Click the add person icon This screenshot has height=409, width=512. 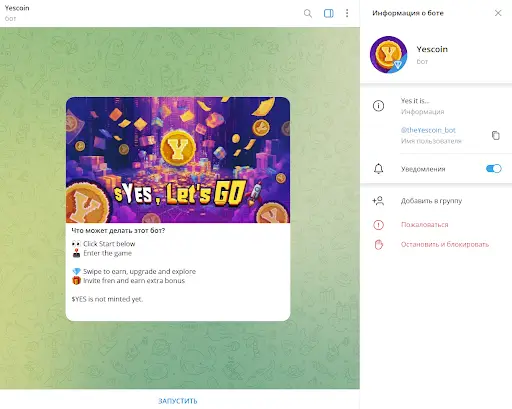click(378, 201)
